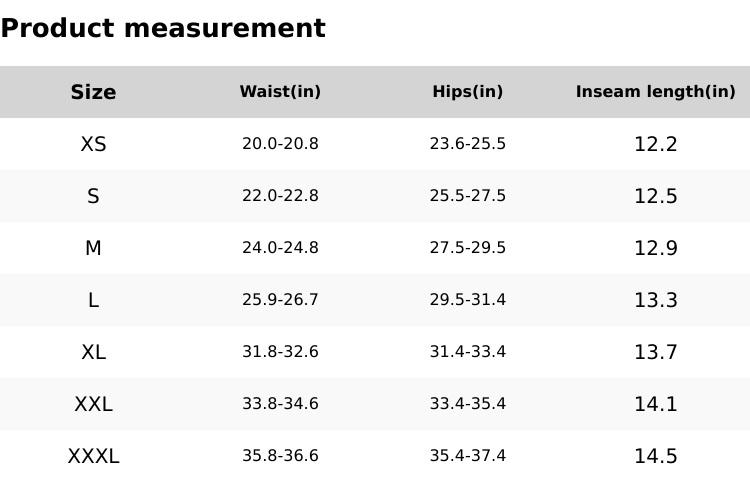Select the L size row label
The height and width of the screenshot is (482, 750).
tap(93, 300)
